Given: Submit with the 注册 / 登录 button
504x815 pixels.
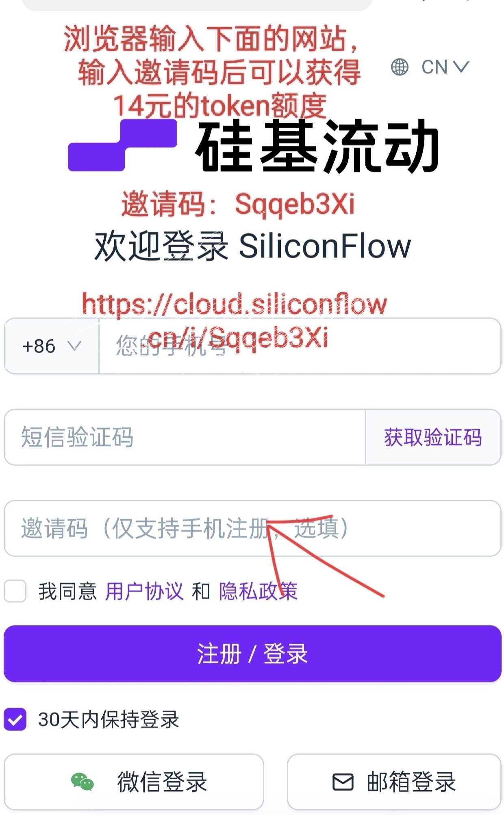Looking at the screenshot, I should (252, 654).
